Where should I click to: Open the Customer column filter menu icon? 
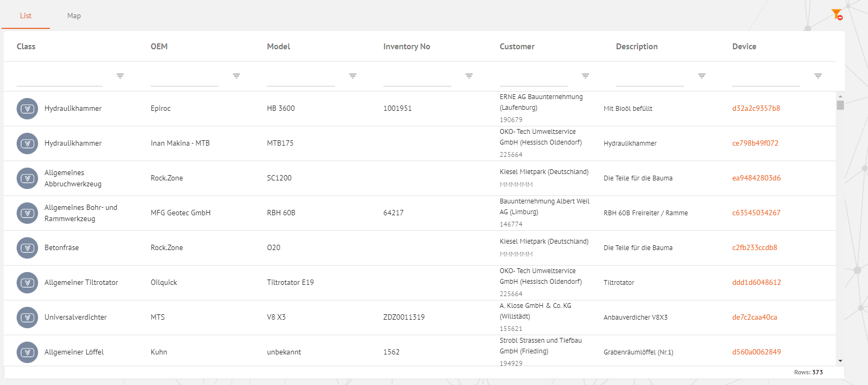tap(585, 76)
